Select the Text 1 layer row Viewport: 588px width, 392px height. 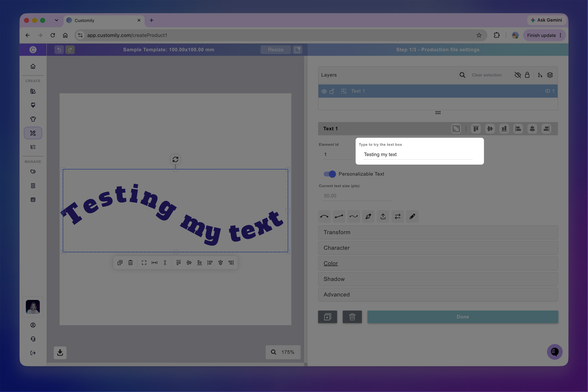(438, 91)
